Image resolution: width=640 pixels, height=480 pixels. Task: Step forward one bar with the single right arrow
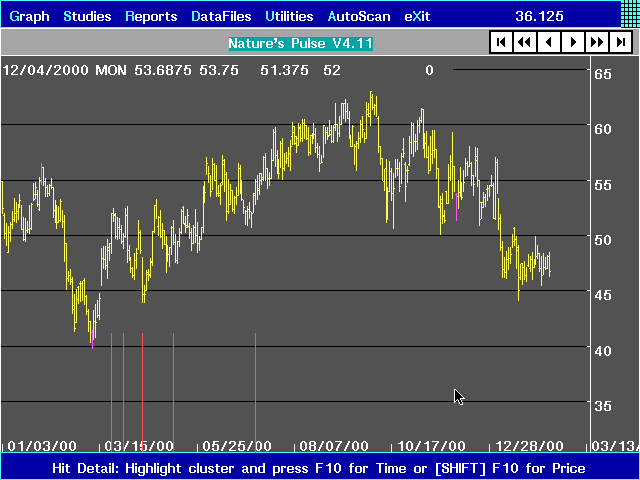(x=573, y=42)
